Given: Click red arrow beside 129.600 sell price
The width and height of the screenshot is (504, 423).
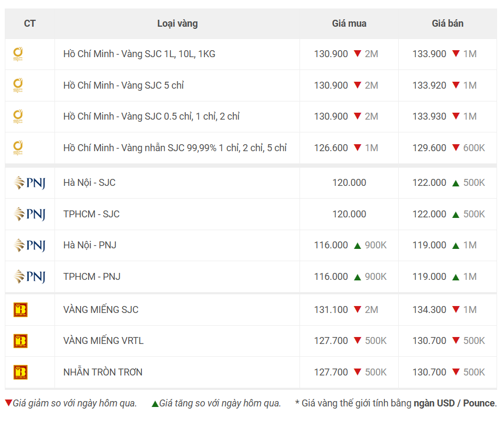Looking at the screenshot, I should click(456, 147).
